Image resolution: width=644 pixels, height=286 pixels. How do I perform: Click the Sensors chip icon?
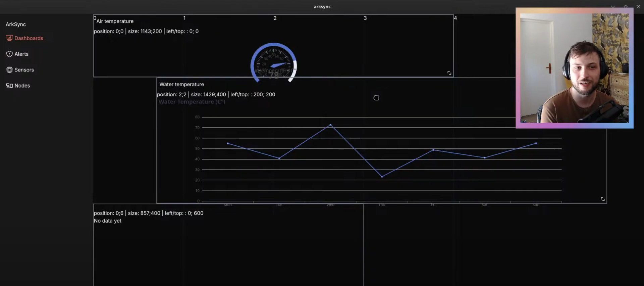(9, 70)
